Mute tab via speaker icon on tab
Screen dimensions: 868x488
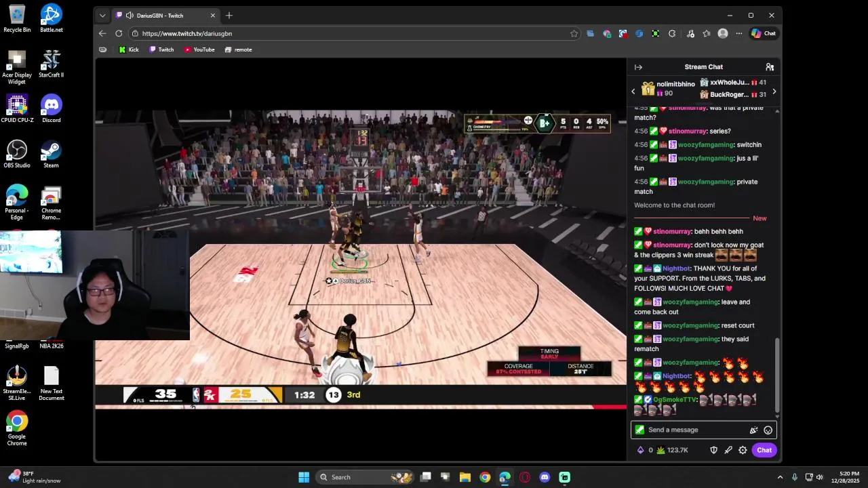pos(129,15)
